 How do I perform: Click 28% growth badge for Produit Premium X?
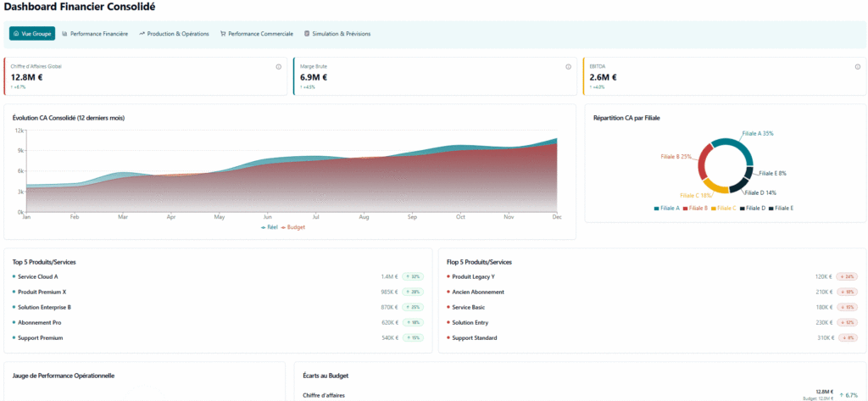point(413,292)
